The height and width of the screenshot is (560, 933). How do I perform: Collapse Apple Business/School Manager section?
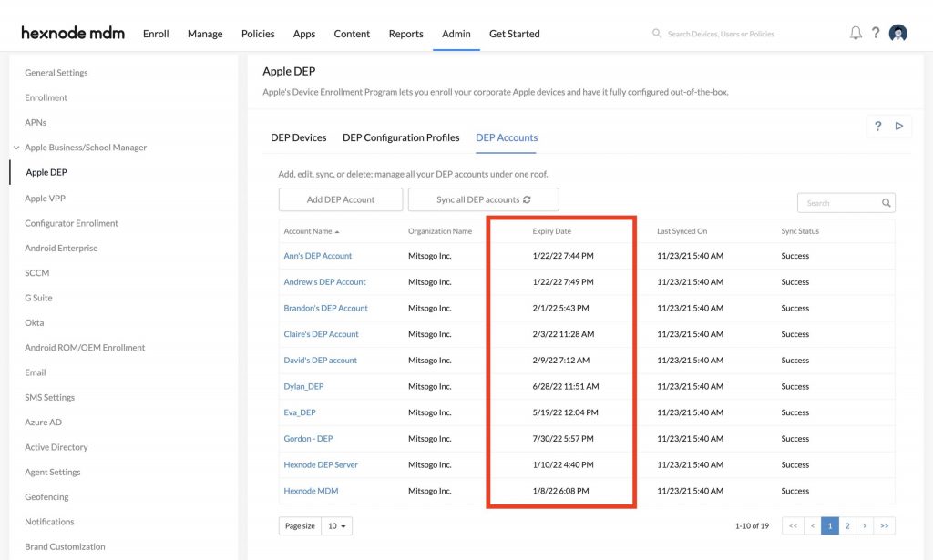(x=16, y=148)
